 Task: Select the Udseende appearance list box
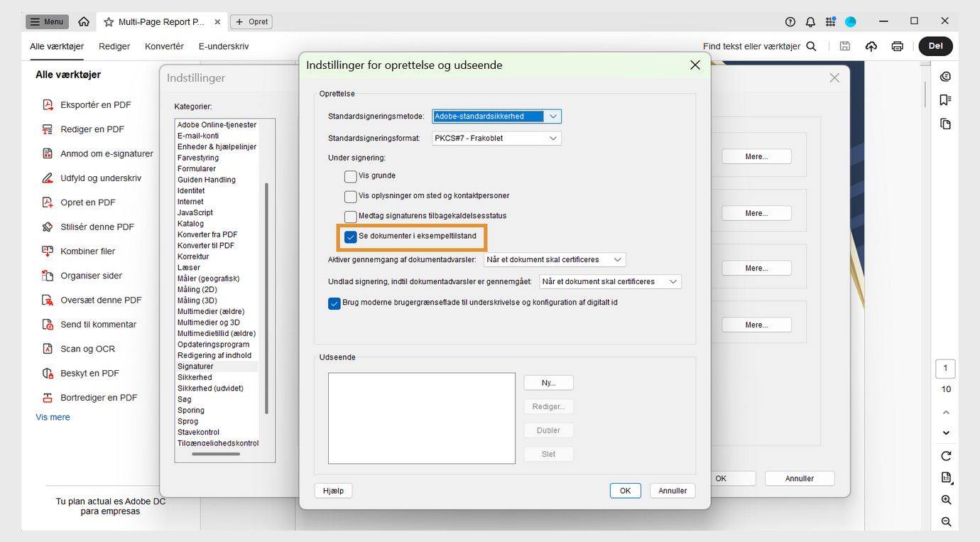422,418
